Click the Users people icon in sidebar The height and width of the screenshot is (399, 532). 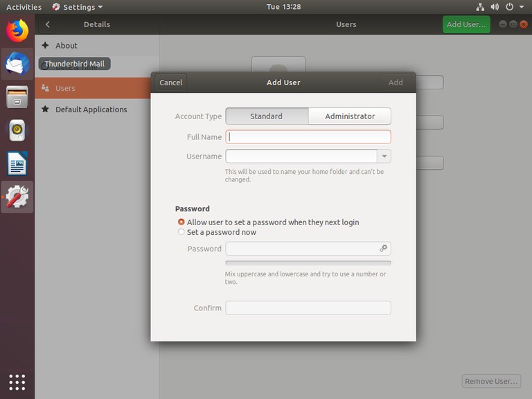45,88
